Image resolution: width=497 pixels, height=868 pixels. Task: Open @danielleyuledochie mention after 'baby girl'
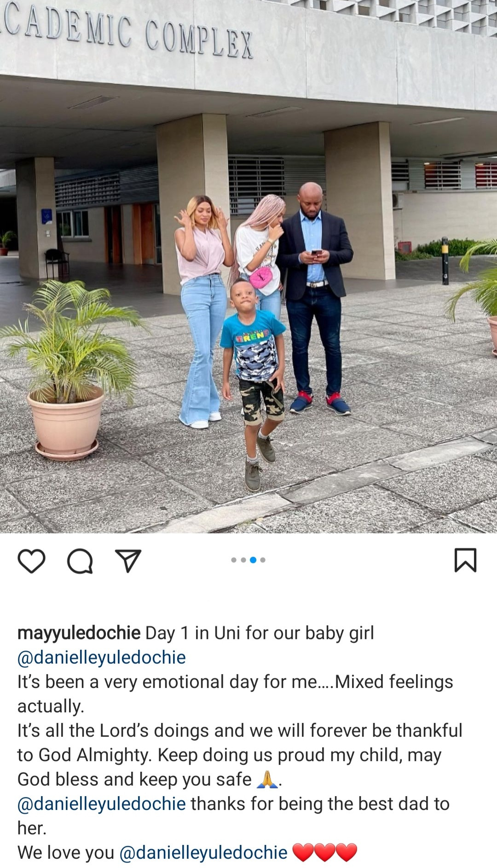pos(102,658)
